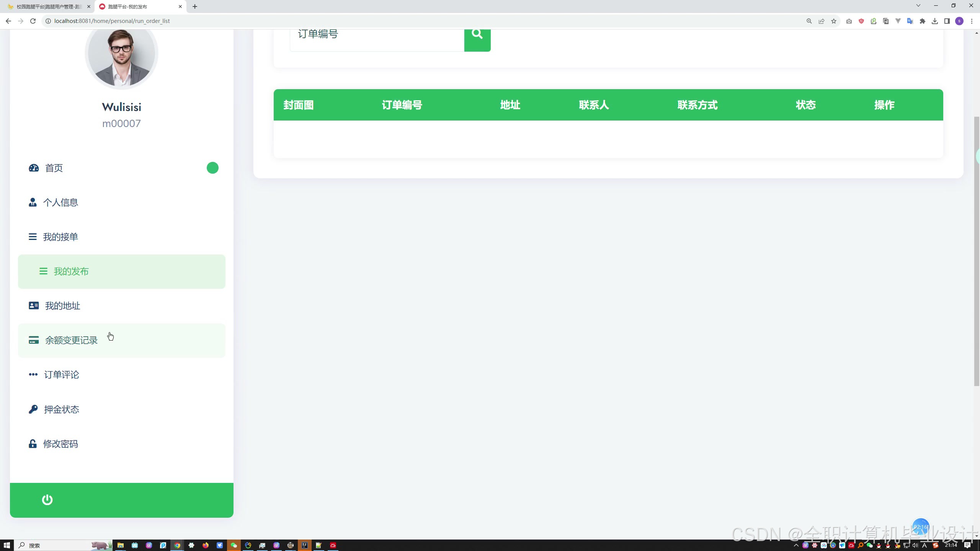Open new browser tab
Image resolution: width=980 pixels, height=551 pixels.
click(x=195, y=7)
